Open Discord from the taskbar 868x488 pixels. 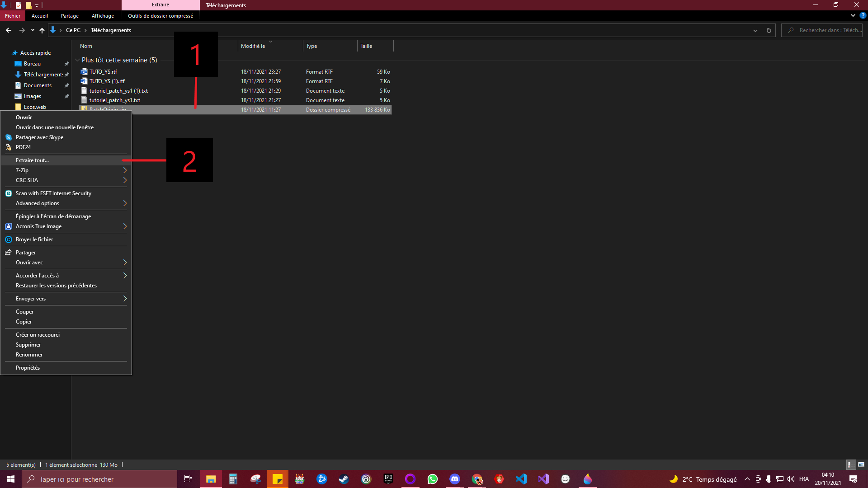[454, 479]
